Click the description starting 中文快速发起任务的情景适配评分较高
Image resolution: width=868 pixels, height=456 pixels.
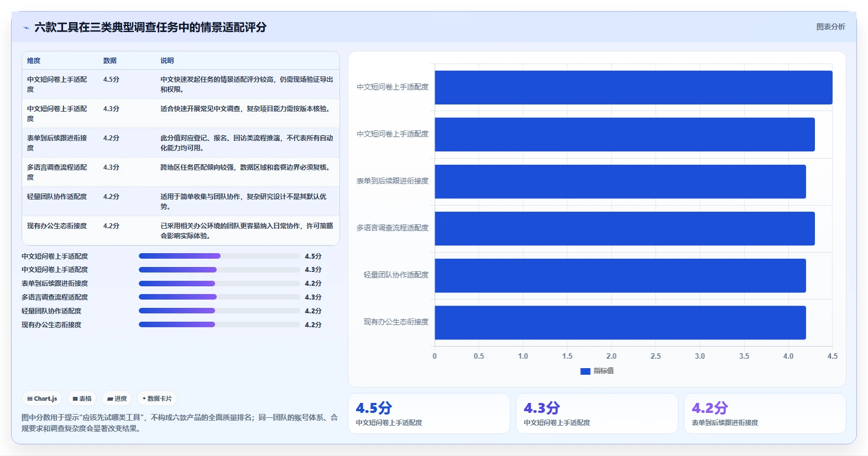tap(247, 85)
